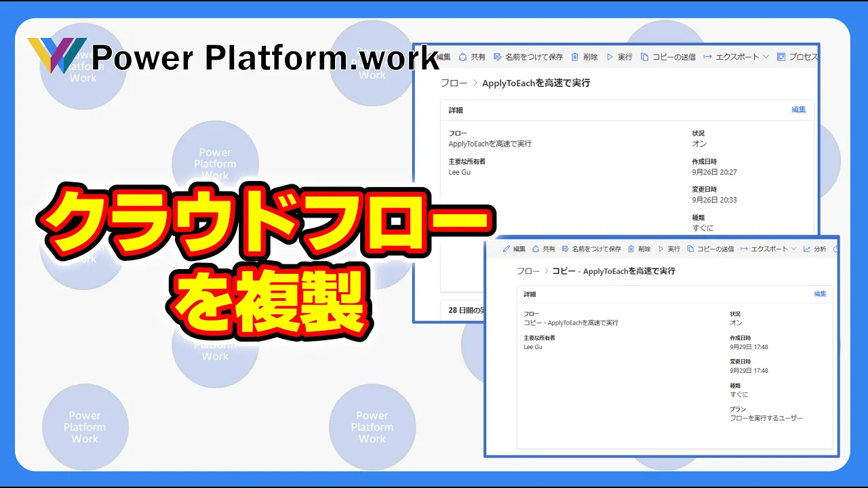Run the original flow with 実行 play icon

point(610,57)
